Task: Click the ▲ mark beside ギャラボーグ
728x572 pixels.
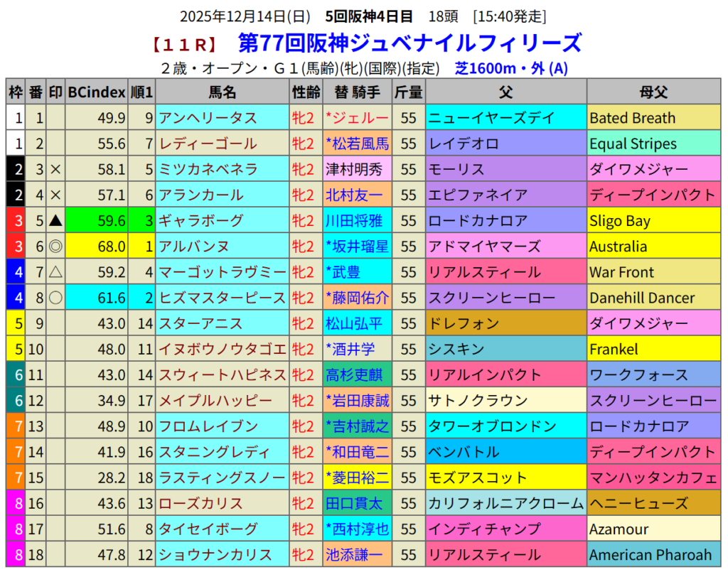Action: (x=55, y=221)
